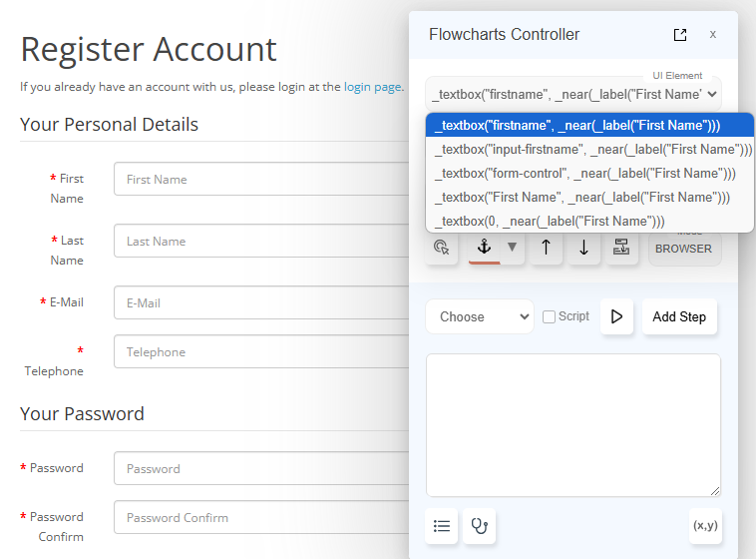Click the flowchart layout icon
This screenshot has height=559, width=756.
pos(621,248)
